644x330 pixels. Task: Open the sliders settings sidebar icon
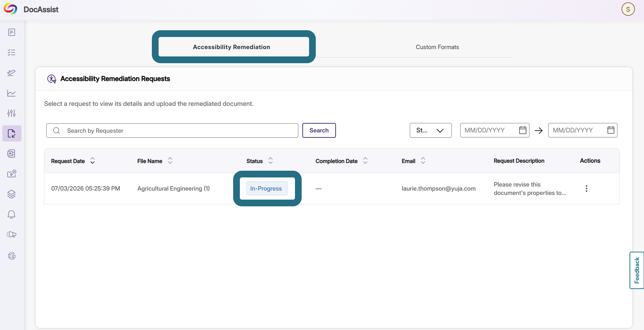[12, 113]
